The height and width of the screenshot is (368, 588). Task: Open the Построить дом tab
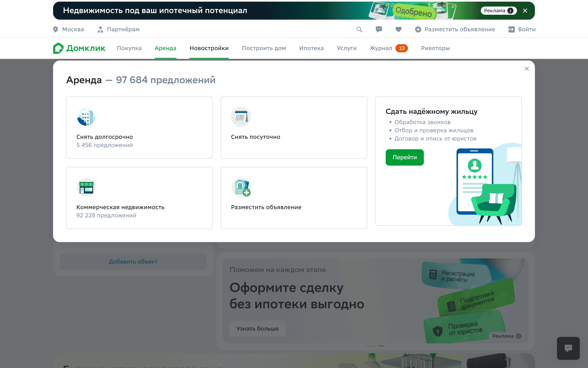[x=264, y=48]
